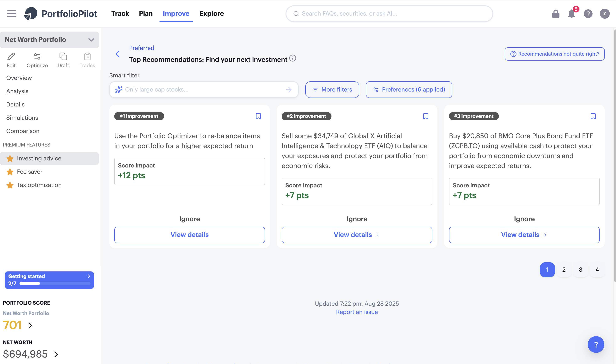This screenshot has width=616, height=364.
Task: Open the lock icon in header
Action: point(556,14)
